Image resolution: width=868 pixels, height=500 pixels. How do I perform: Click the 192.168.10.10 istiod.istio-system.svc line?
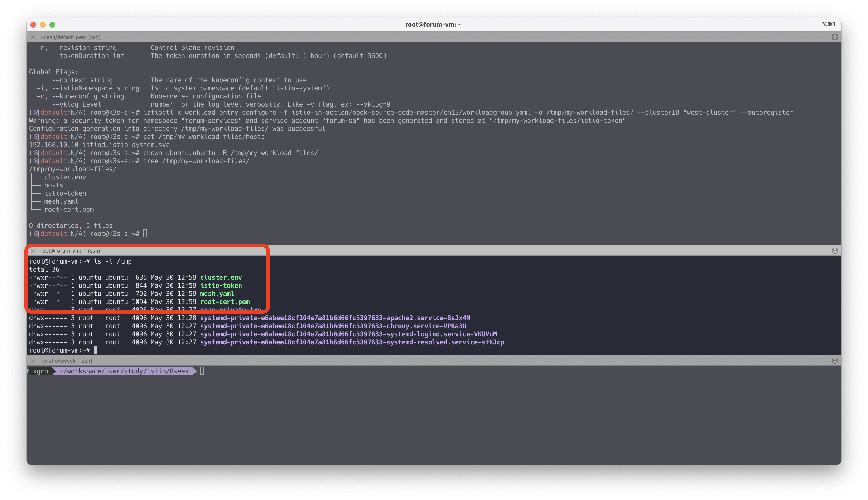[99, 145]
